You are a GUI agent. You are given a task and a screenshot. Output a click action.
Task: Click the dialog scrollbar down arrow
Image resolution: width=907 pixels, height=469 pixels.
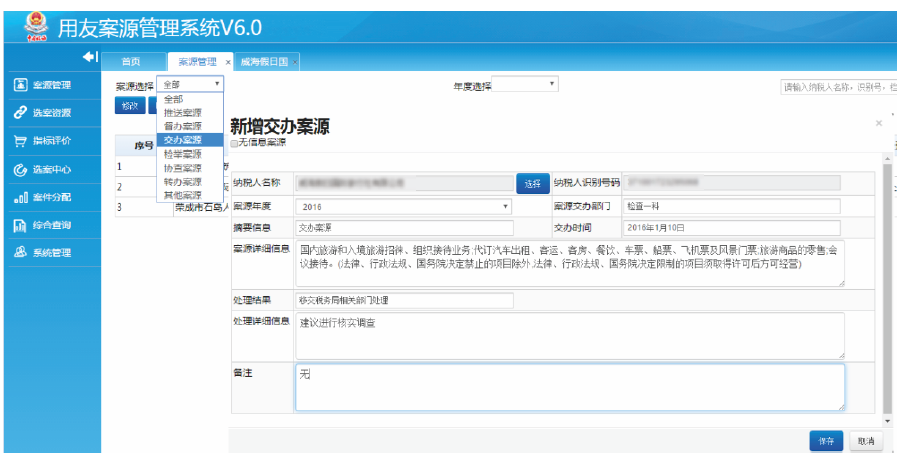888,422
